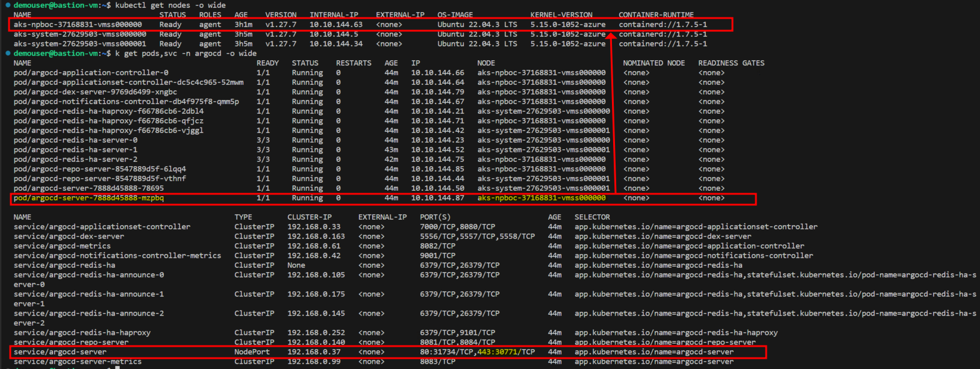Select pod/argocd-applicationset-controller-dc5c4c965-52mwm
The width and height of the screenshot is (980, 369).
coord(129,82)
